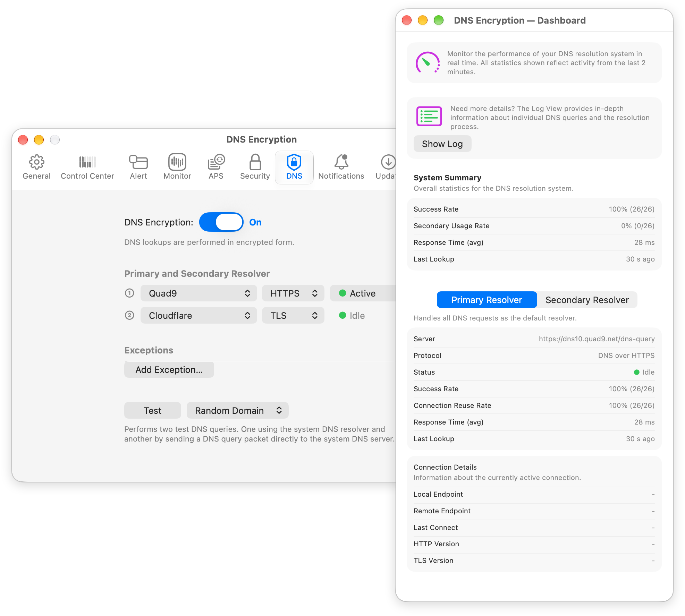This screenshot has height=616, width=685.
Task: Close the DNS Encryption preferences window
Action: pyautogui.click(x=23, y=140)
